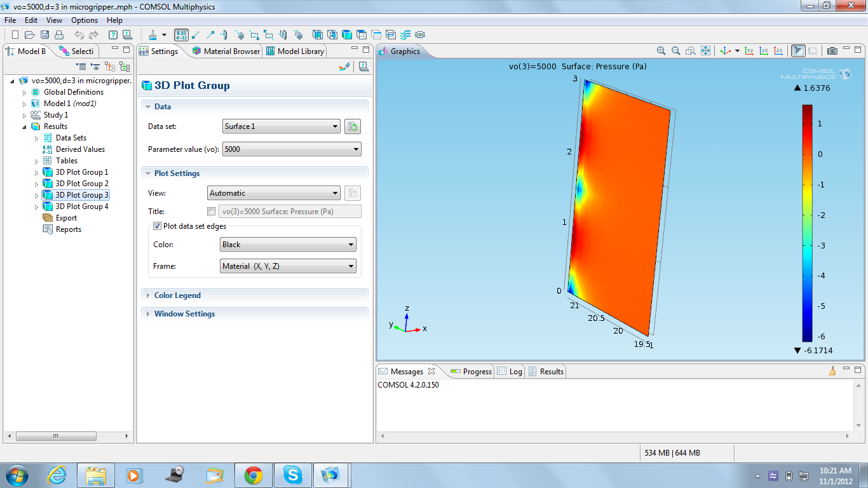Take image snapshot with the camera icon
This screenshot has height=488, width=868.
pos(832,51)
